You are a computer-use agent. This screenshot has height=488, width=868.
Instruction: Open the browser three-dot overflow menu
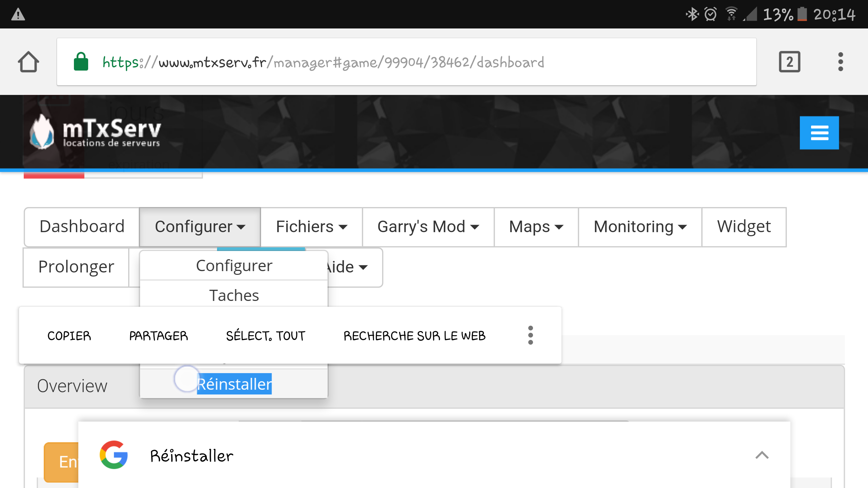pyautogui.click(x=841, y=62)
